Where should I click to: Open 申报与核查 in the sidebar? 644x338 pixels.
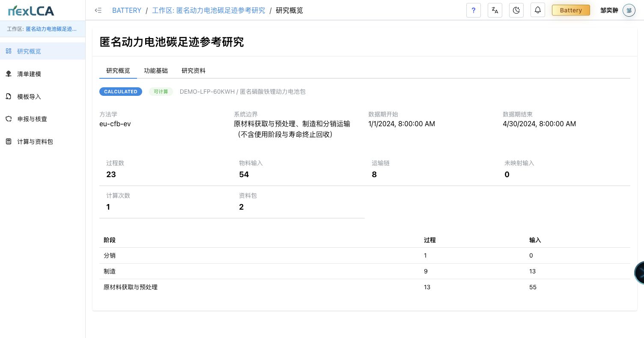(43, 119)
